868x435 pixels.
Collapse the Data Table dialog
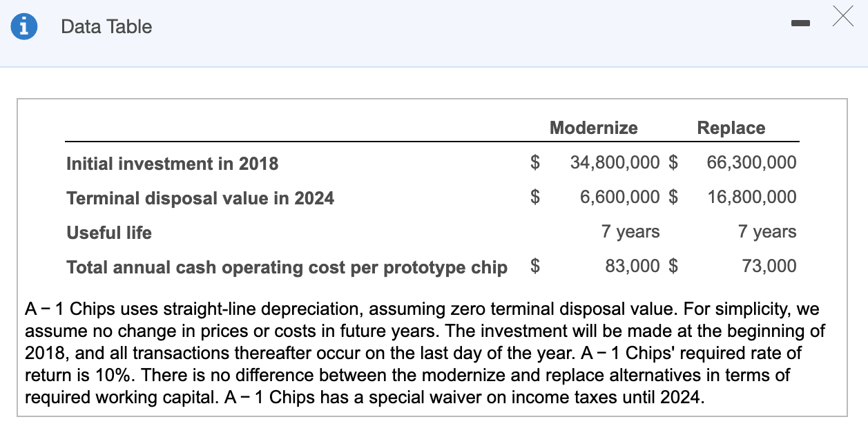tap(801, 23)
